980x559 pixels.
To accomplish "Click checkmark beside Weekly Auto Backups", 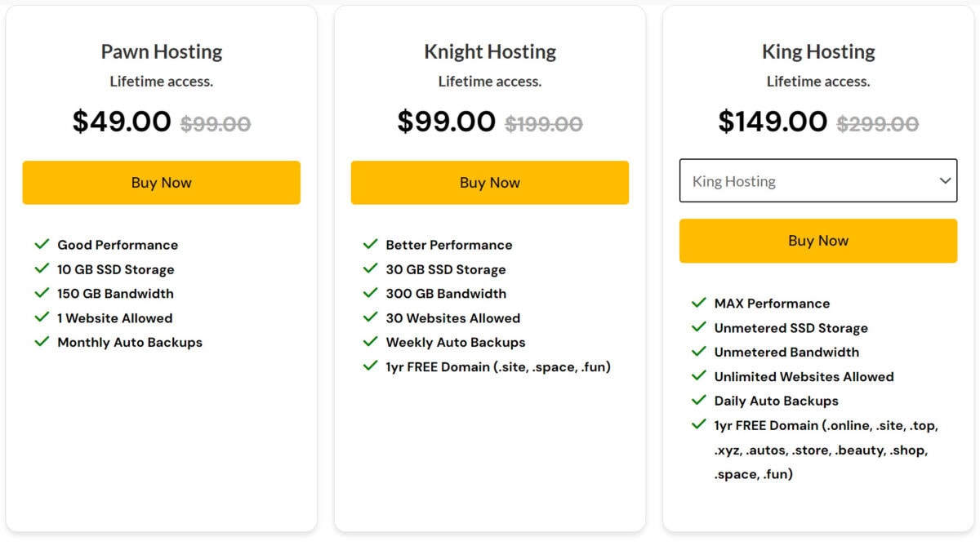I will coord(370,342).
